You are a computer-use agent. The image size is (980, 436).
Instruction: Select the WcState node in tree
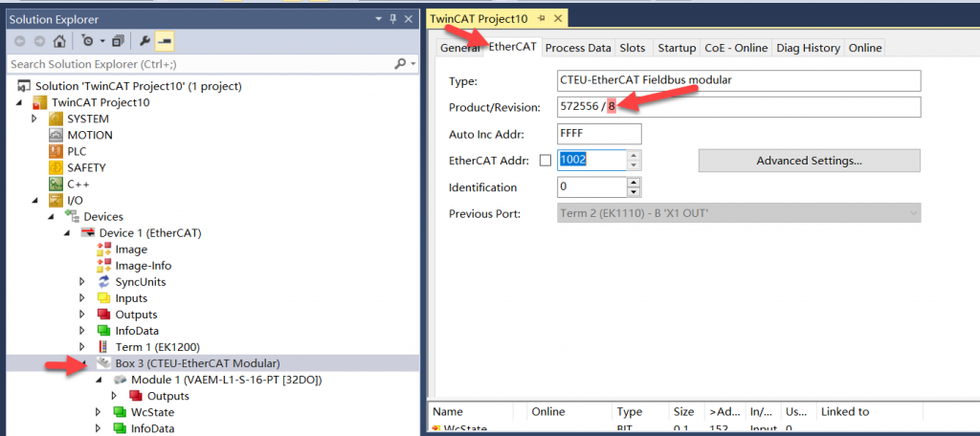152,412
